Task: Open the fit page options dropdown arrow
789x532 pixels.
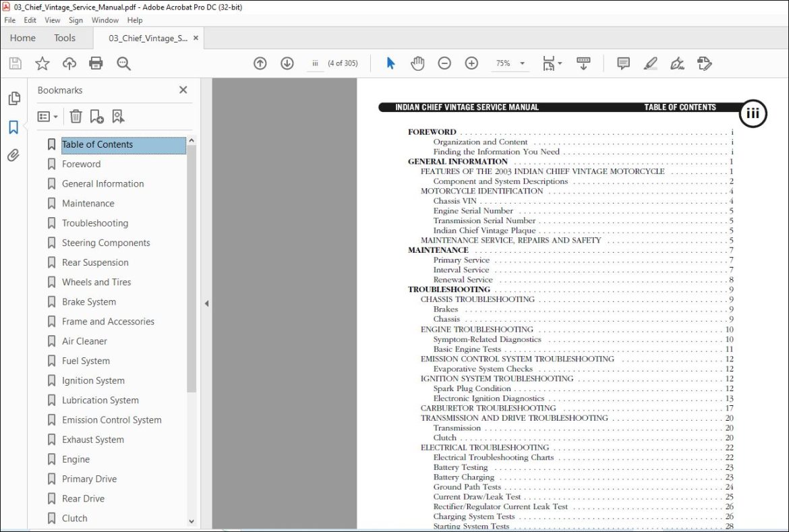Action: [x=560, y=63]
